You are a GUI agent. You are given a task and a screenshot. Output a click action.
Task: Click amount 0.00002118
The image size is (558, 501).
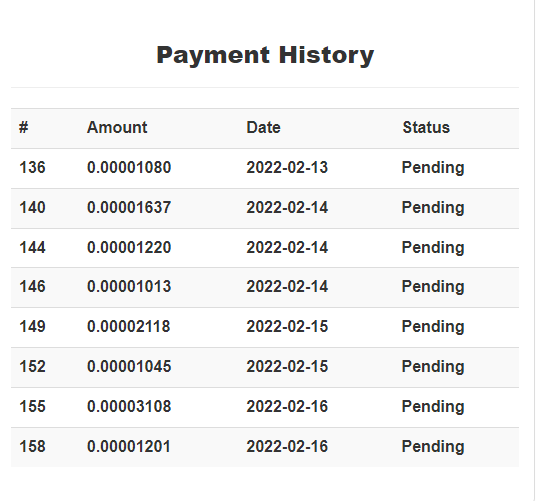[x=129, y=326]
